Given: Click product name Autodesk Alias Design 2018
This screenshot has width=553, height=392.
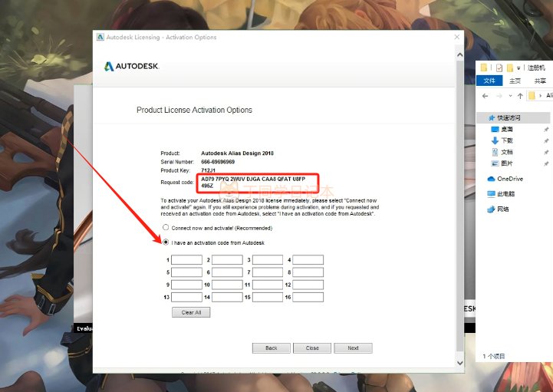Looking at the screenshot, I should [x=237, y=153].
